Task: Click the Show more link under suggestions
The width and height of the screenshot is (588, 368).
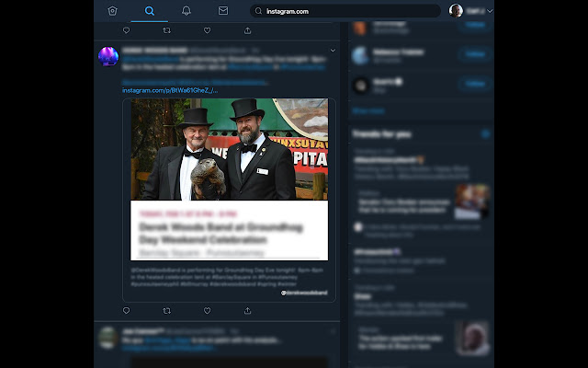Action: point(368,110)
